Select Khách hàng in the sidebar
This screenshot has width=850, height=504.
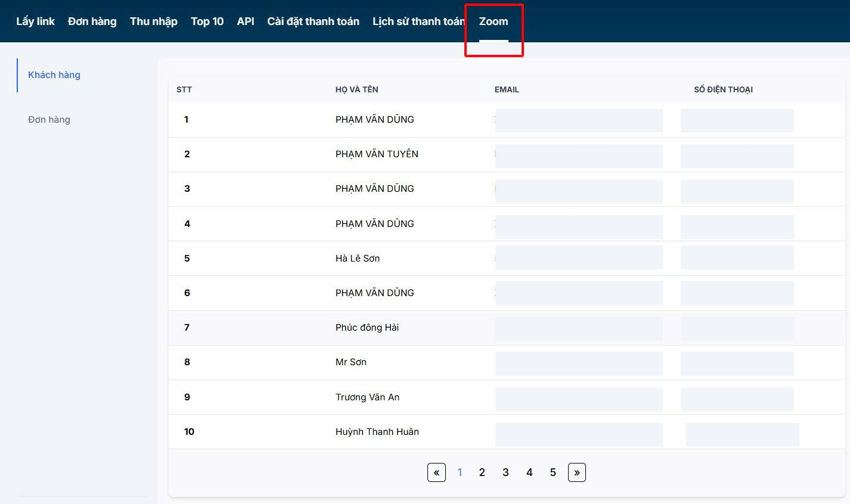54,75
